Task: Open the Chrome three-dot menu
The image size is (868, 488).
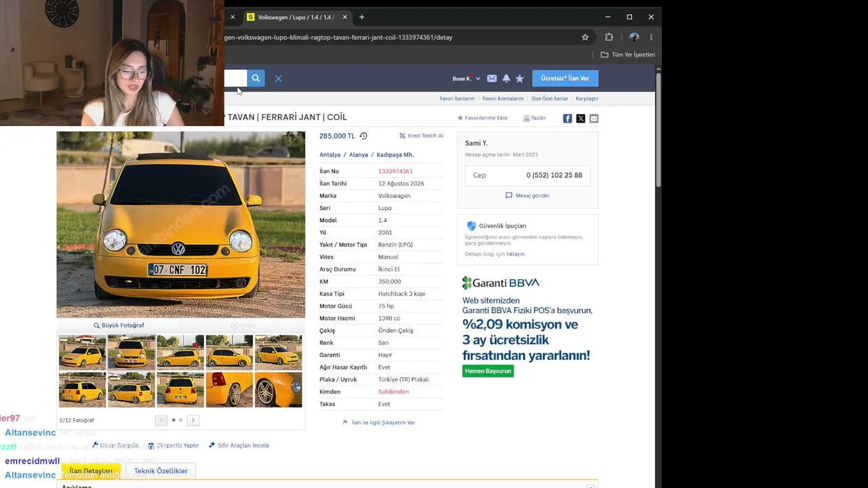Action: pos(651,37)
